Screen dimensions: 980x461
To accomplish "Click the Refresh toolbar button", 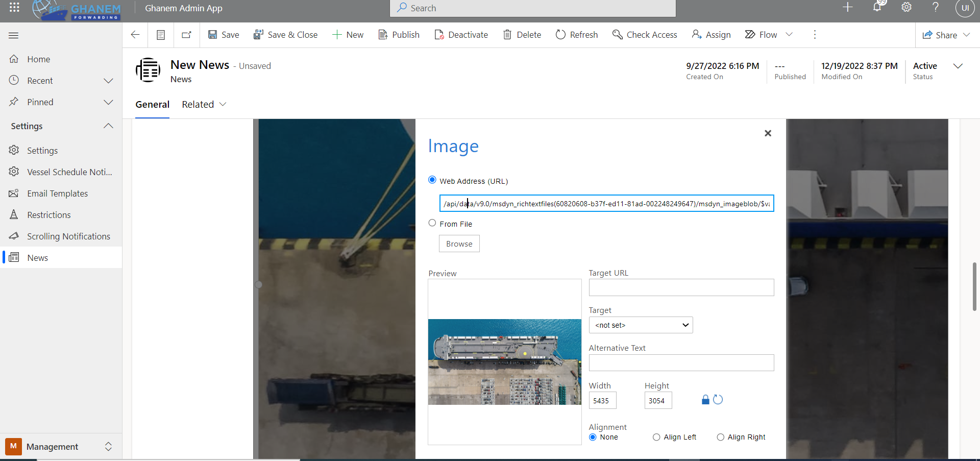I will point(577,35).
